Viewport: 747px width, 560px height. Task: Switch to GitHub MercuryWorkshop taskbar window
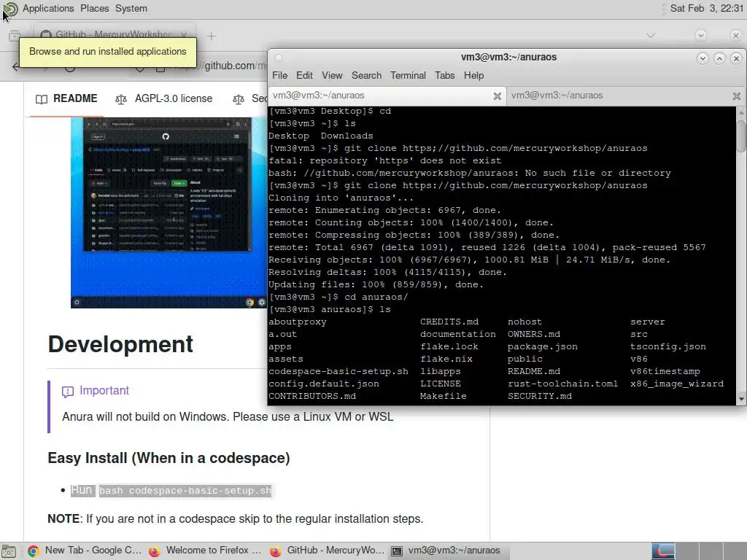(x=327, y=551)
